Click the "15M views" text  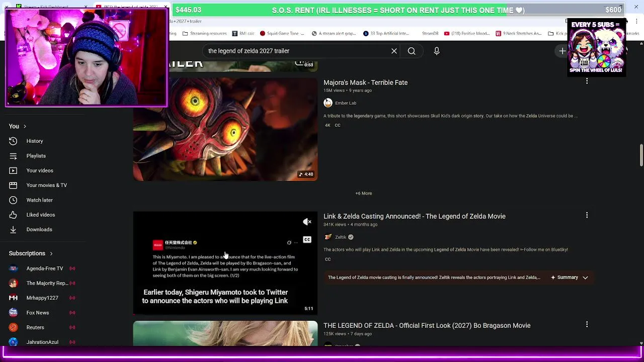(x=334, y=90)
